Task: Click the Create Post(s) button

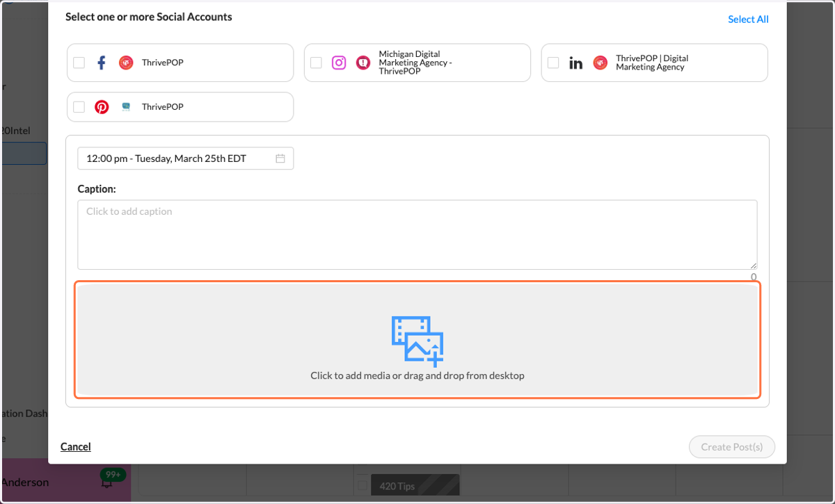Action: (732, 447)
